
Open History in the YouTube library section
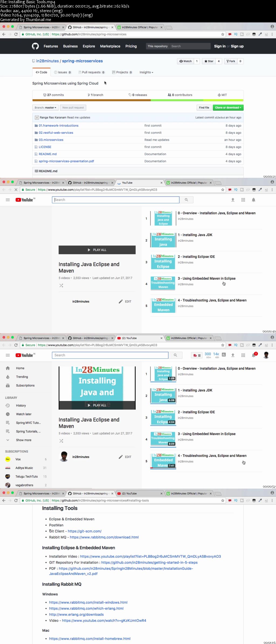(21, 405)
